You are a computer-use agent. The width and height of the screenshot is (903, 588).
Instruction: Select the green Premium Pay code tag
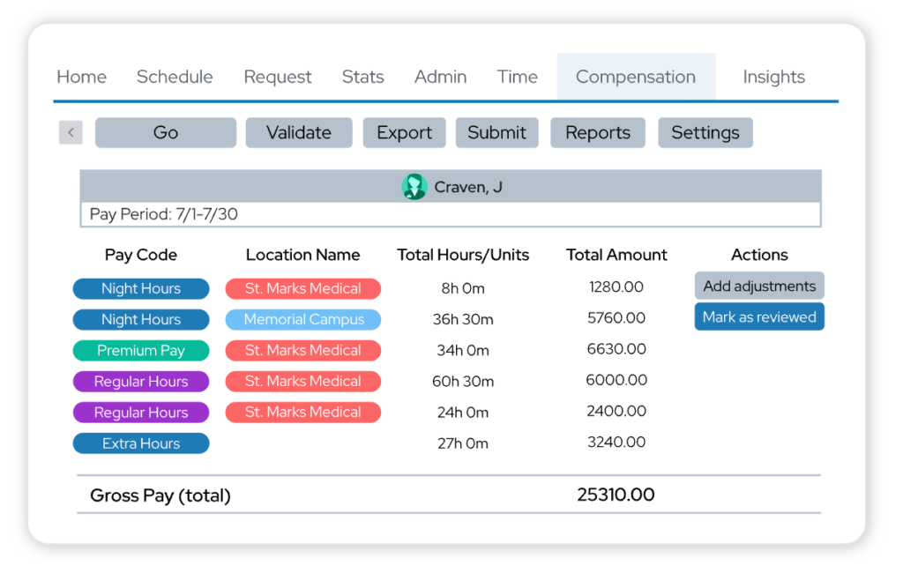tap(141, 350)
